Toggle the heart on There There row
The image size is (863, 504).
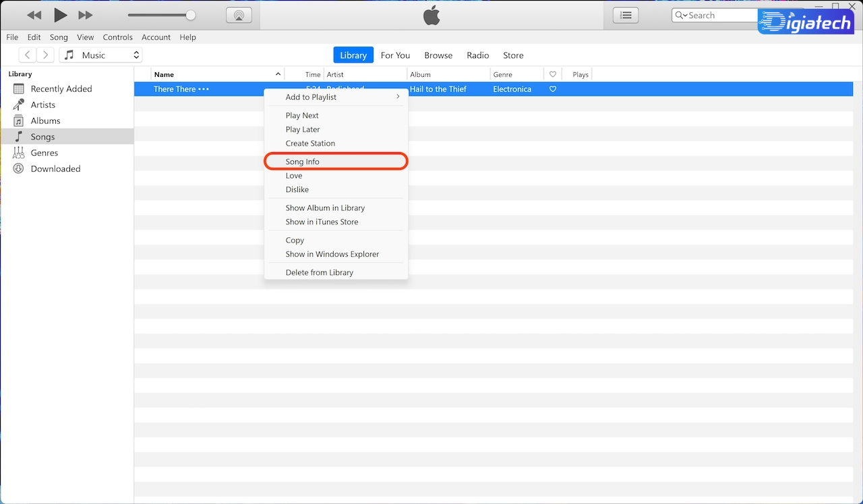(x=553, y=89)
